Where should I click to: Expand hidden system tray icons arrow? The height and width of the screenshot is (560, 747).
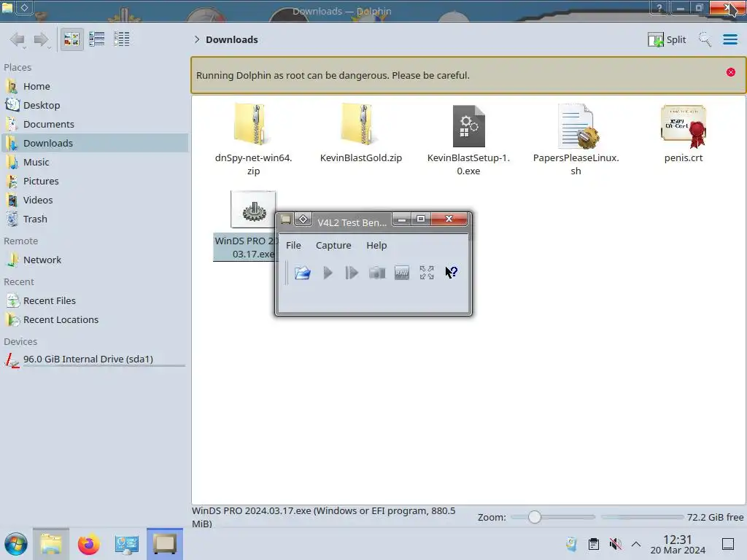click(x=636, y=544)
